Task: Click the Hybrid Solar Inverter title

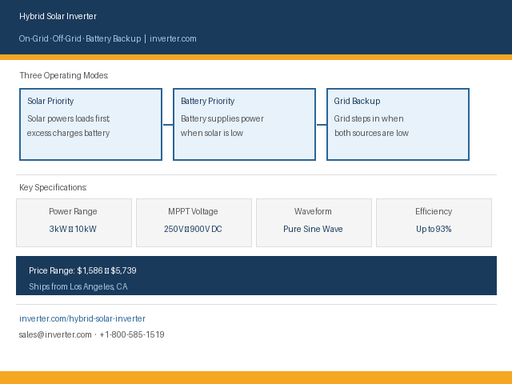Action: (58, 16)
